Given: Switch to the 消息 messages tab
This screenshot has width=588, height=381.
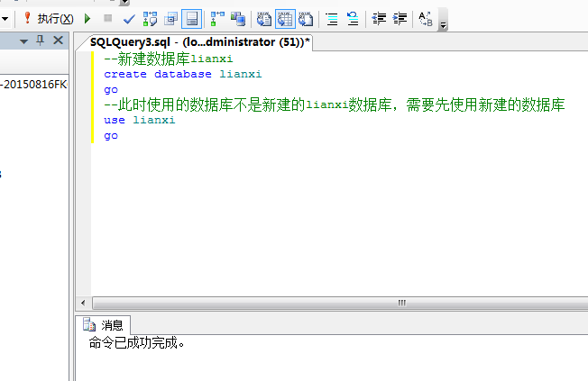Looking at the screenshot, I should (103, 325).
